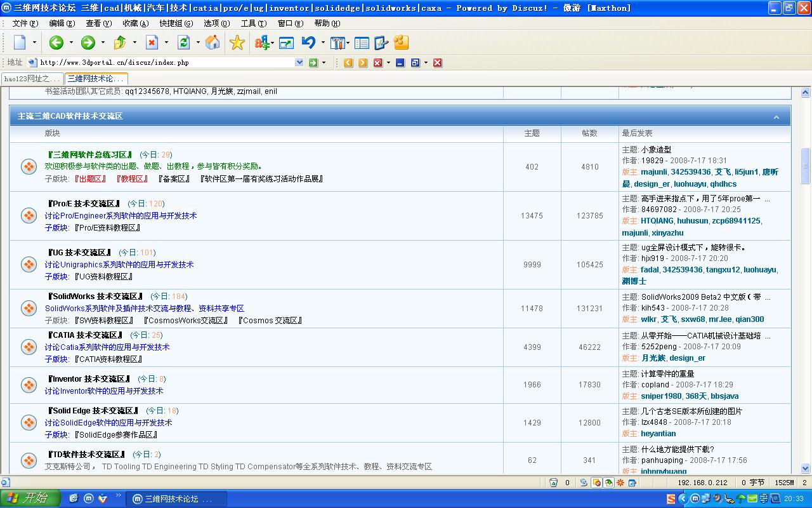
Task: Click the red close-tab X icon
Action: click(x=438, y=62)
